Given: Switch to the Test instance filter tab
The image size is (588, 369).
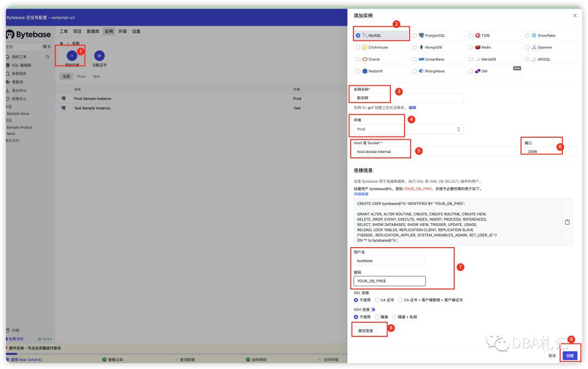Looking at the screenshot, I should point(96,77).
